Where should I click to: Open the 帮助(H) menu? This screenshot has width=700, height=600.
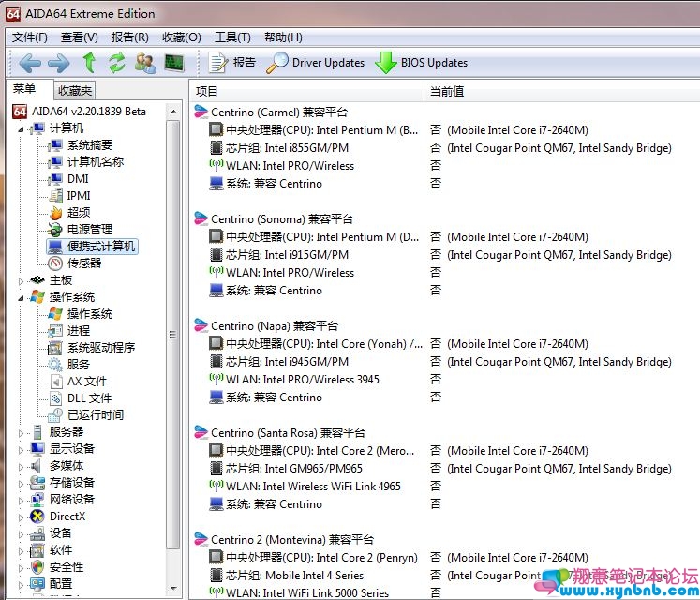click(x=283, y=37)
